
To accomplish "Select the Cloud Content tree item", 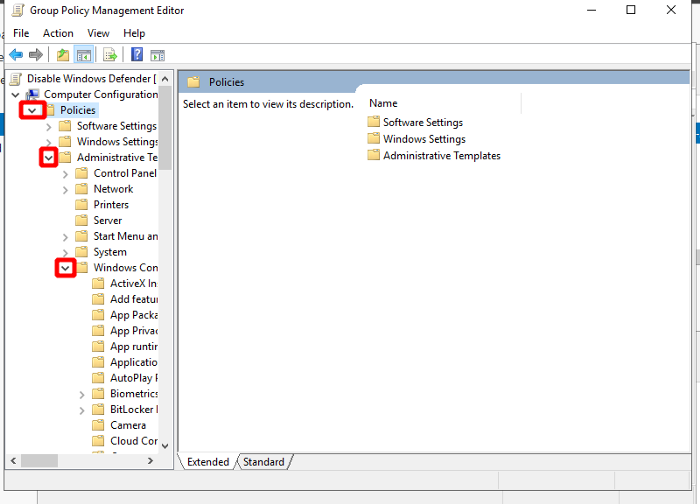I will point(134,441).
